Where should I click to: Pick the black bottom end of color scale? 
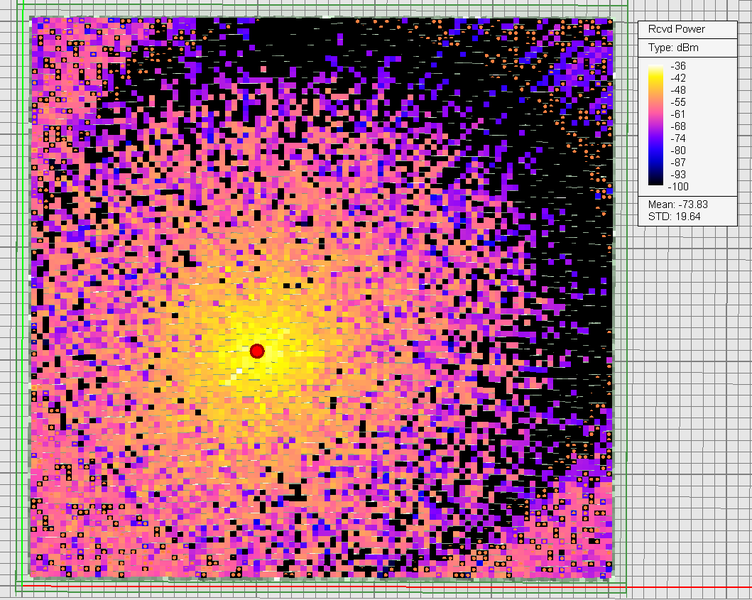[656, 181]
